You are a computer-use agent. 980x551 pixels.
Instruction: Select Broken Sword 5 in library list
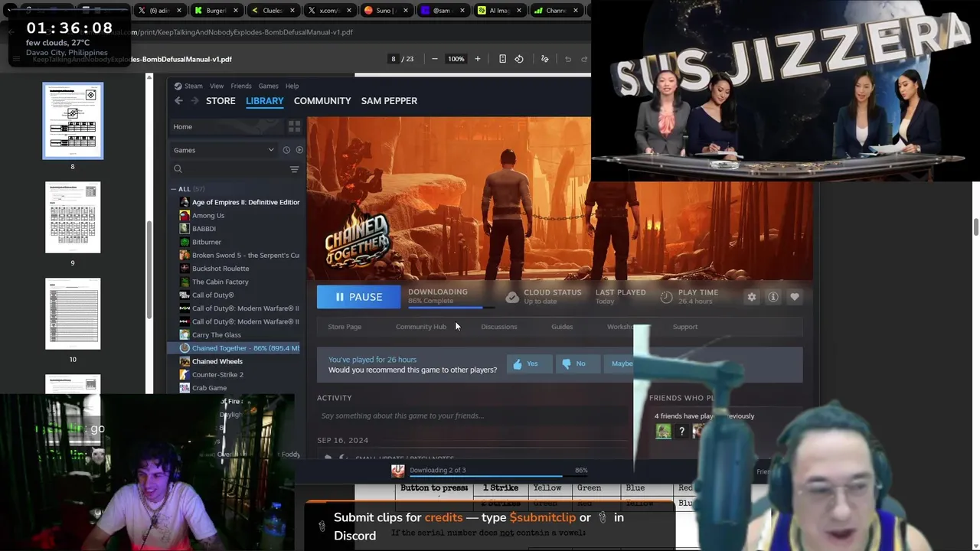[239, 256]
